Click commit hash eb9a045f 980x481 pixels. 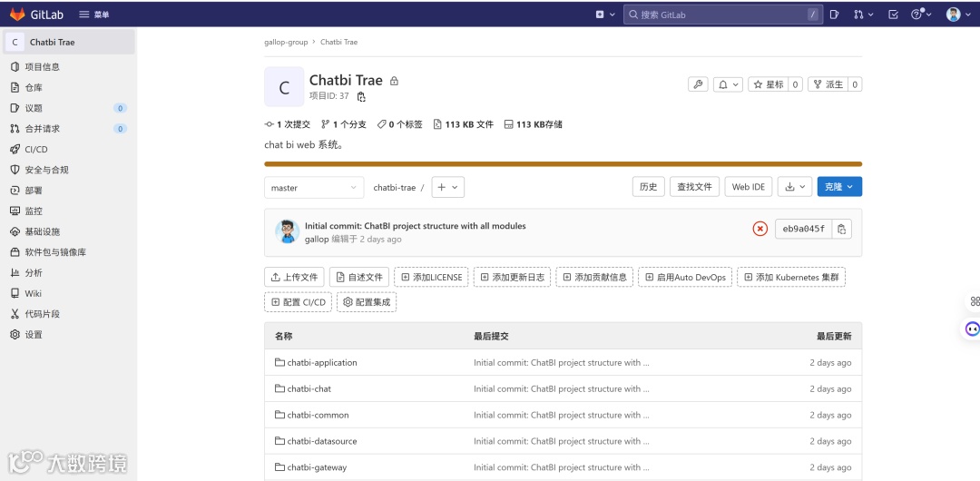pyautogui.click(x=804, y=229)
